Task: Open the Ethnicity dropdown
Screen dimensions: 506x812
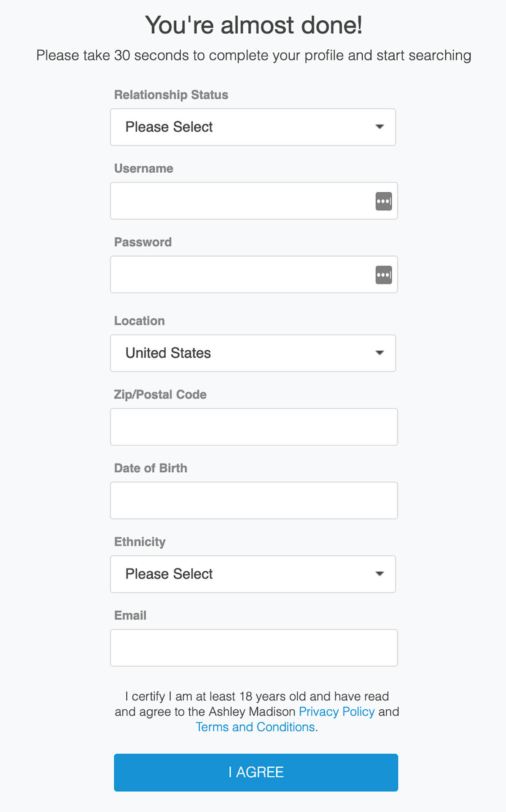Action: click(x=253, y=574)
